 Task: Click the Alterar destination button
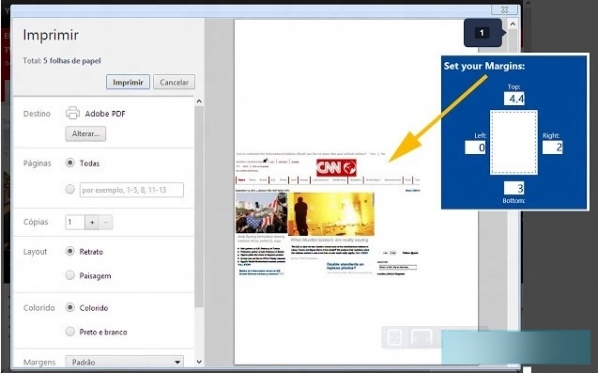85,134
